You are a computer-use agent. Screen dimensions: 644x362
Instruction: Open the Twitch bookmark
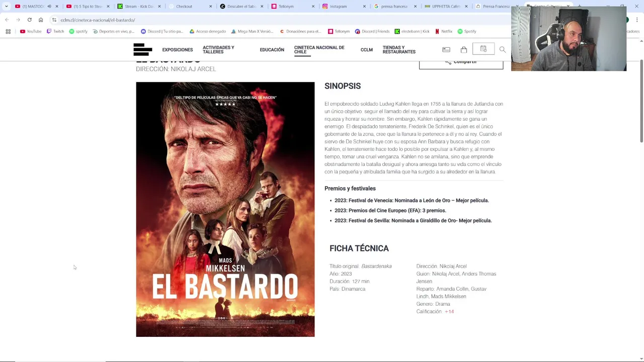click(55, 31)
